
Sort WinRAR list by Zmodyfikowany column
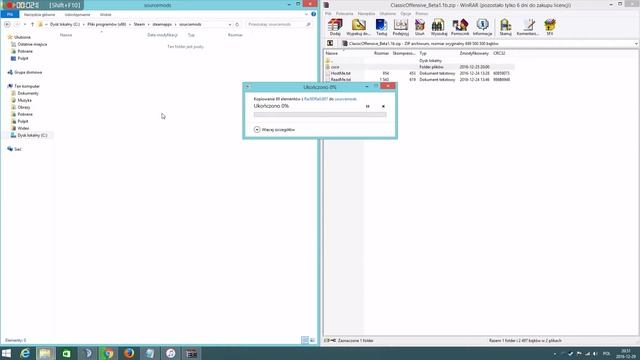tap(474, 53)
